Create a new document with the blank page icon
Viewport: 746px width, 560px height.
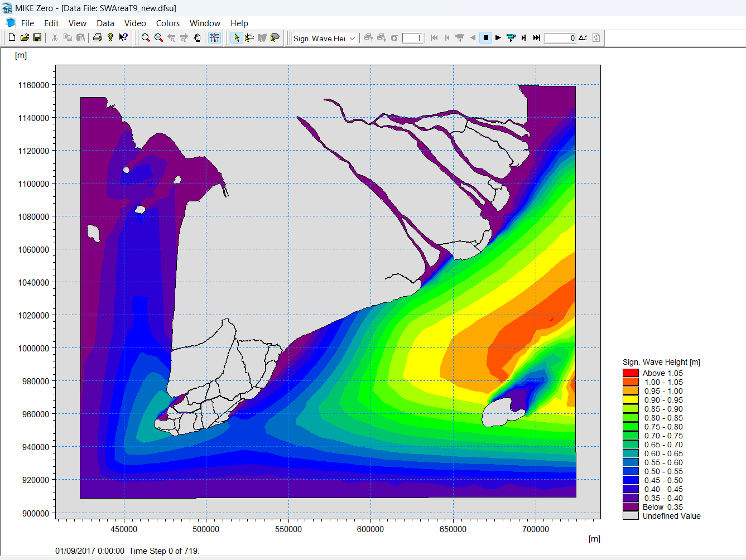point(12,38)
